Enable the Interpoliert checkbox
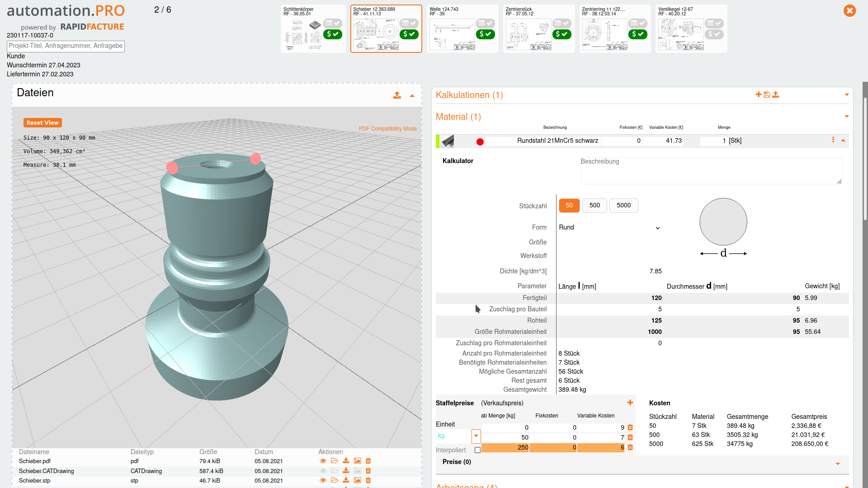Viewport: 868px width, 488px height. (477, 450)
